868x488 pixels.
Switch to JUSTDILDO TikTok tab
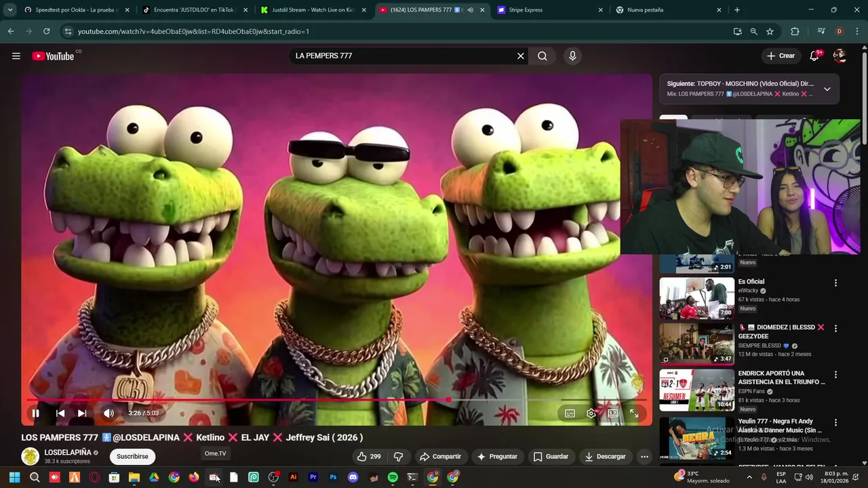coord(193,10)
